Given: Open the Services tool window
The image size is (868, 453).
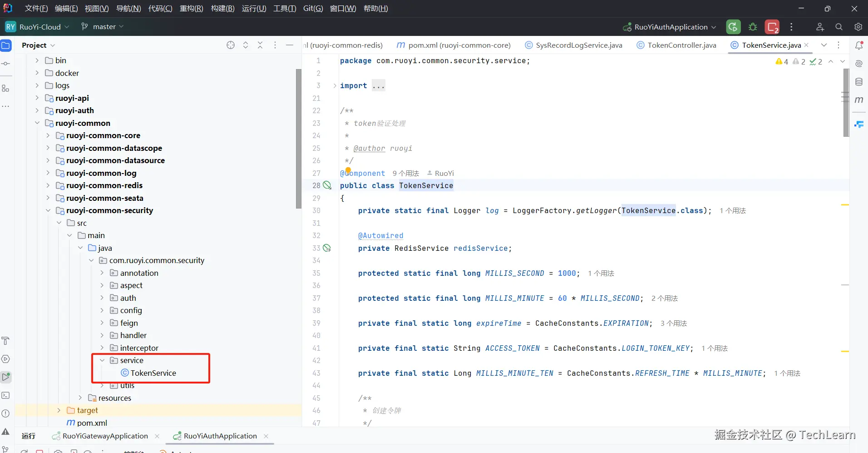Looking at the screenshot, I should pos(6,359).
